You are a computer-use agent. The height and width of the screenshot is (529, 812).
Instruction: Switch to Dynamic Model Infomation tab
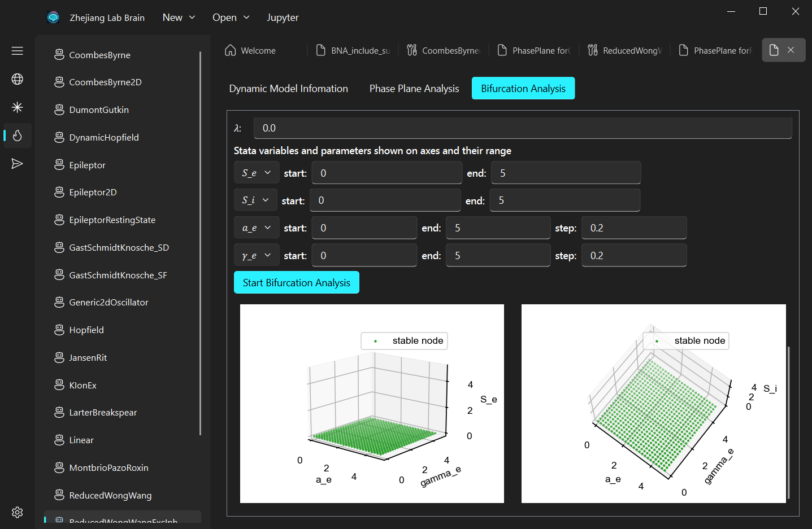tap(289, 89)
